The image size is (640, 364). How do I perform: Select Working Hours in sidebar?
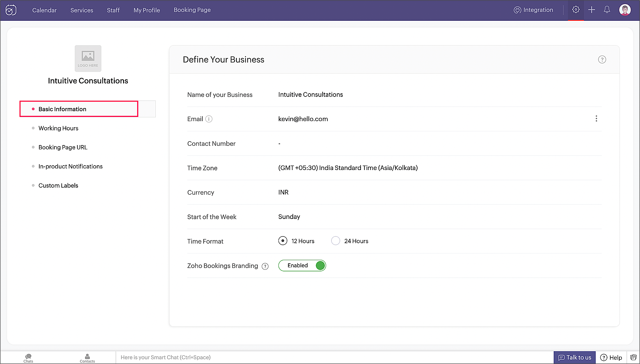click(x=59, y=128)
